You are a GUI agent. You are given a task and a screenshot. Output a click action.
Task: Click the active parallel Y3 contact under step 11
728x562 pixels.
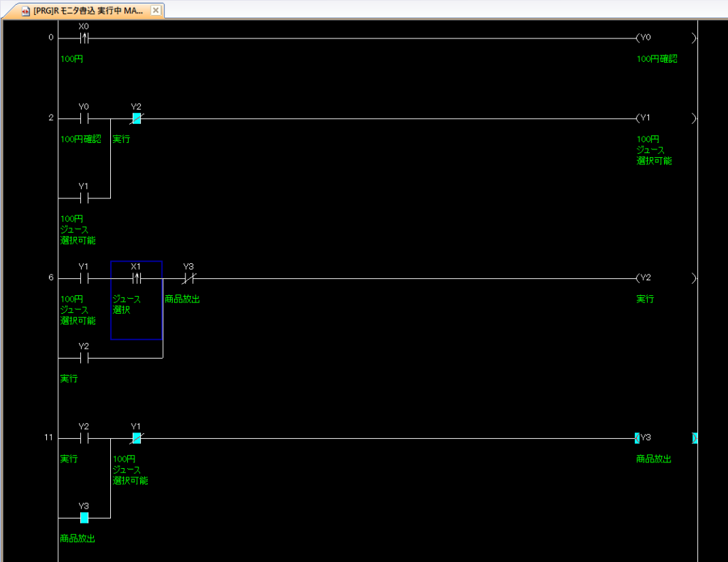click(x=84, y=518)
